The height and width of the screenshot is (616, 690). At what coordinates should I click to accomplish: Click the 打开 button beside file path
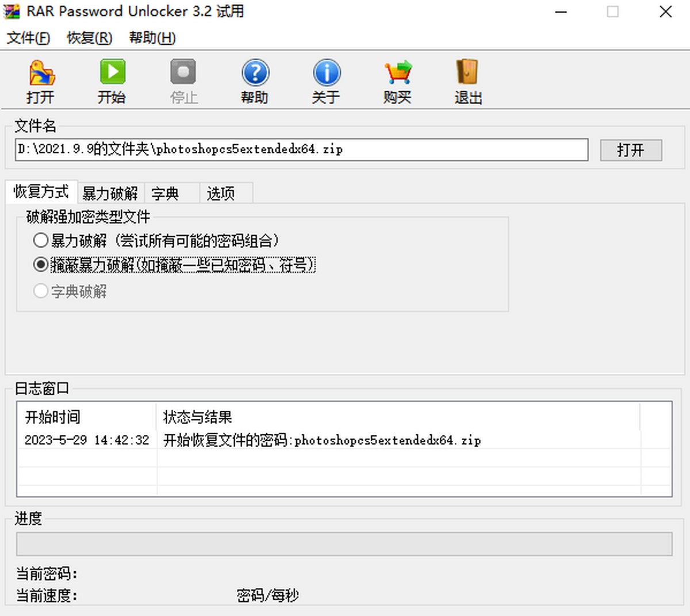(631, 150)
